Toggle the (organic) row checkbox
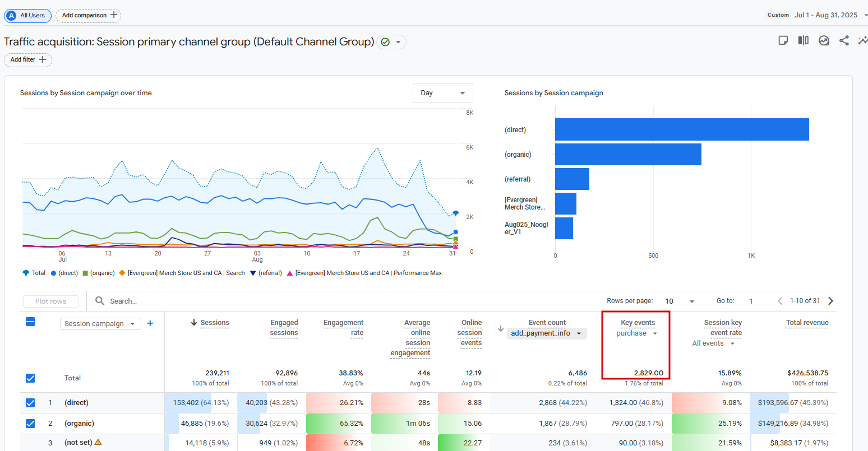Screen dimensions: 868x451 (x=30, y=424)
